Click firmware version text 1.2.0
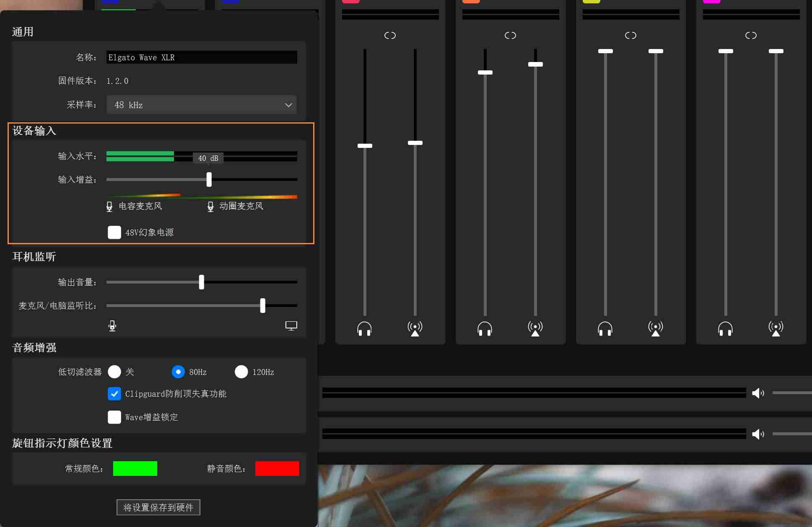812x527 pixels. pos(117,81)
